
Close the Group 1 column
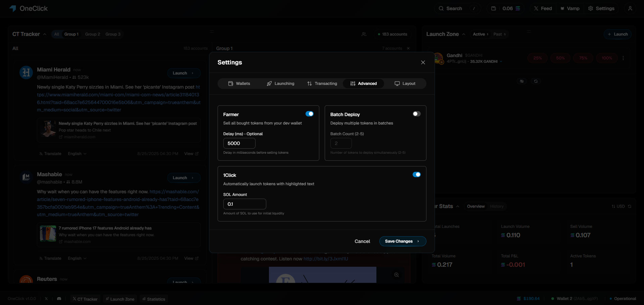pyautogui.click(x=408, y=48)
